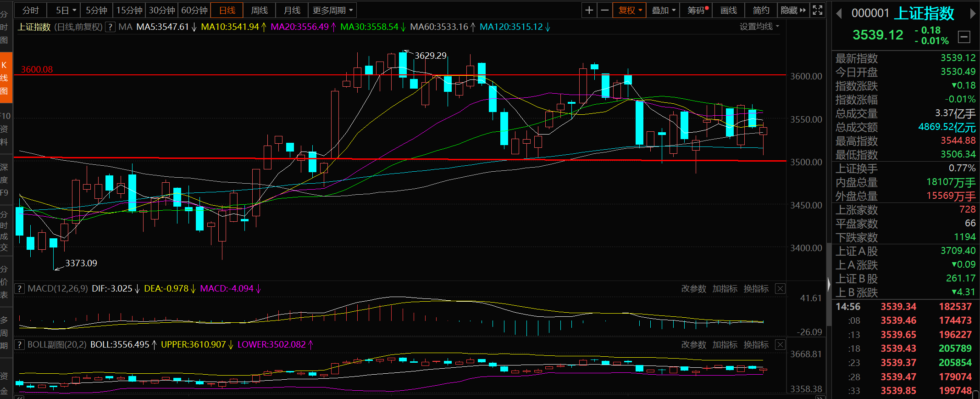The image size is (980, 399).
Task: Toggle 简约 simple mode
Action: click(x=761, y=10)
